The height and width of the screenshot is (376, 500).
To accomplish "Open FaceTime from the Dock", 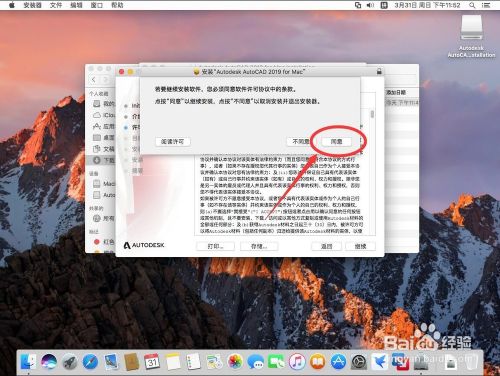I will point(276,362).
